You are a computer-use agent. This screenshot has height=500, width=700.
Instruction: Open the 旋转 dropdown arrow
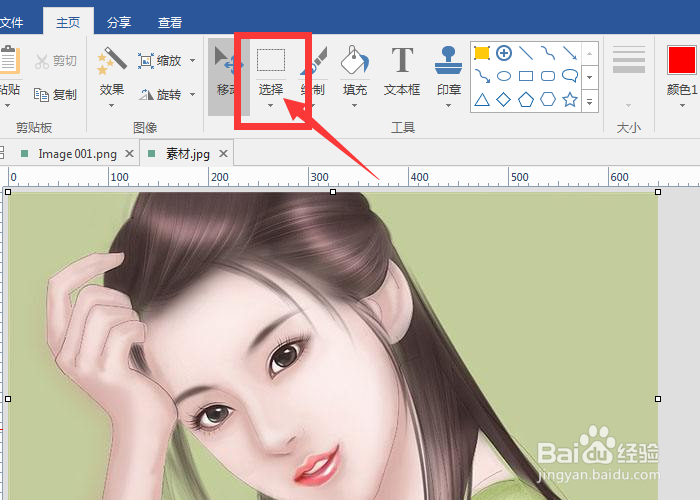pos(192,94)
